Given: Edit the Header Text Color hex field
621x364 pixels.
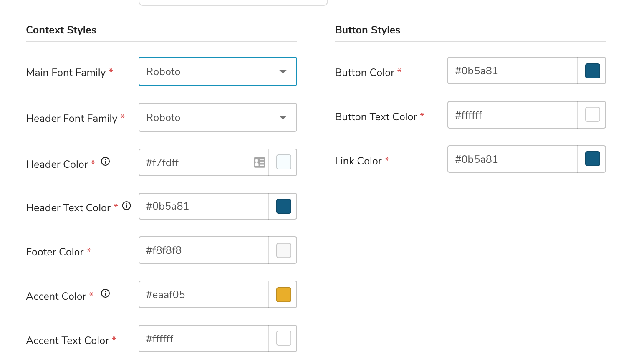Looking at the screenshot, I should [x=204, y=206].
